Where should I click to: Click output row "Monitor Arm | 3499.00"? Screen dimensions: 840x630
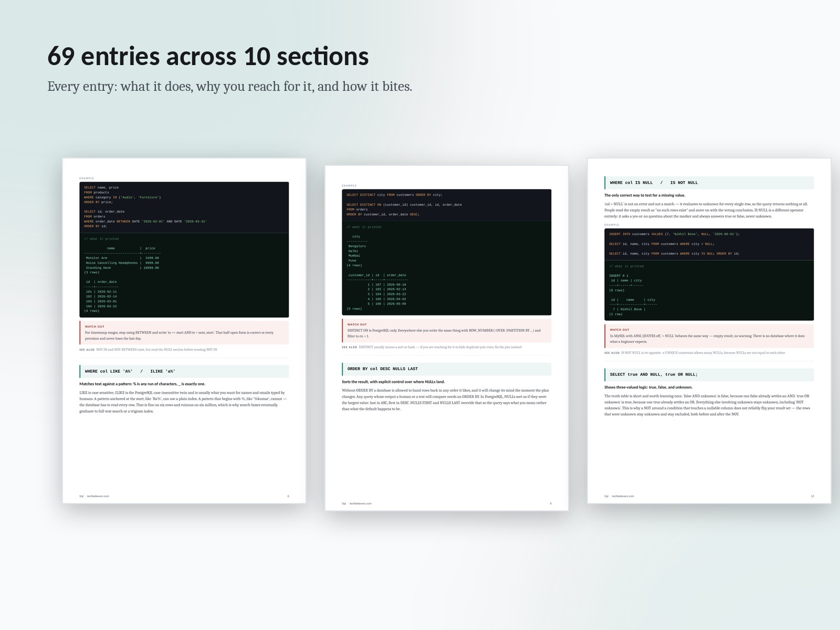pos(122,258)
